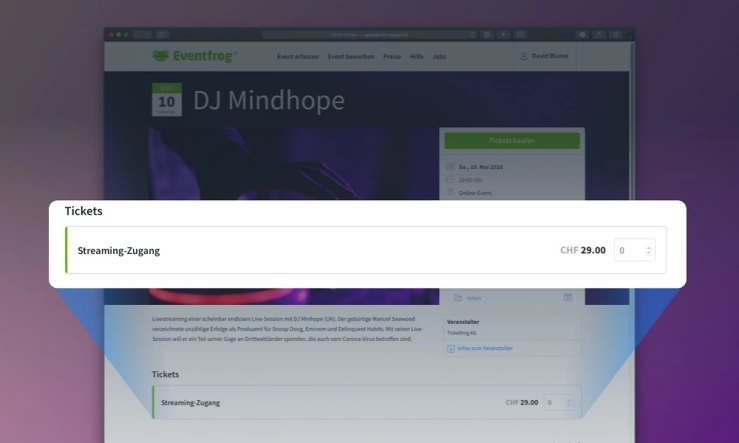
Task: Click the download icon beside Infos zum Veranstalter
Action: (451, 349)
